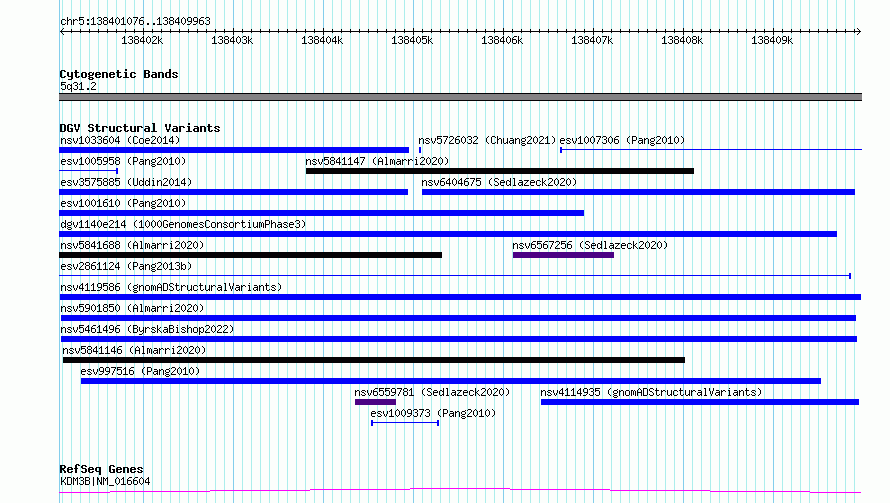Select the nsv1033604 blue variant bar
This screenshot has width=890, height=503.
(234, 150)
